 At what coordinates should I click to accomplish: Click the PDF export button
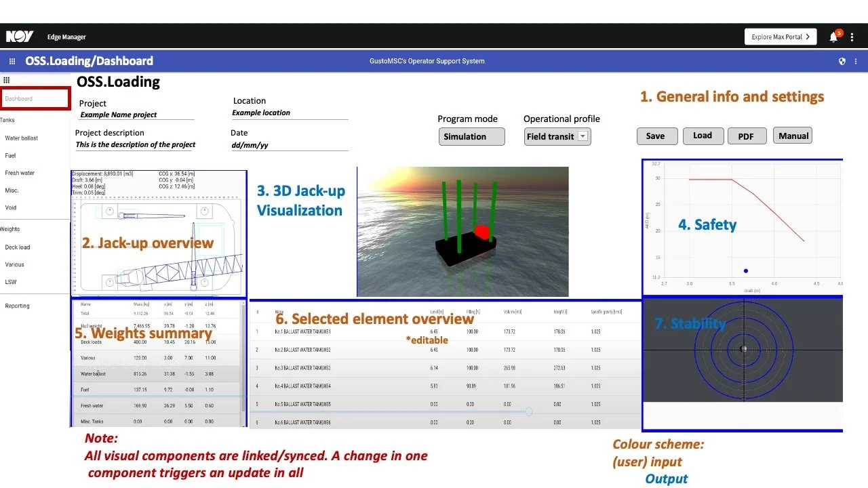tap(747, 136)
